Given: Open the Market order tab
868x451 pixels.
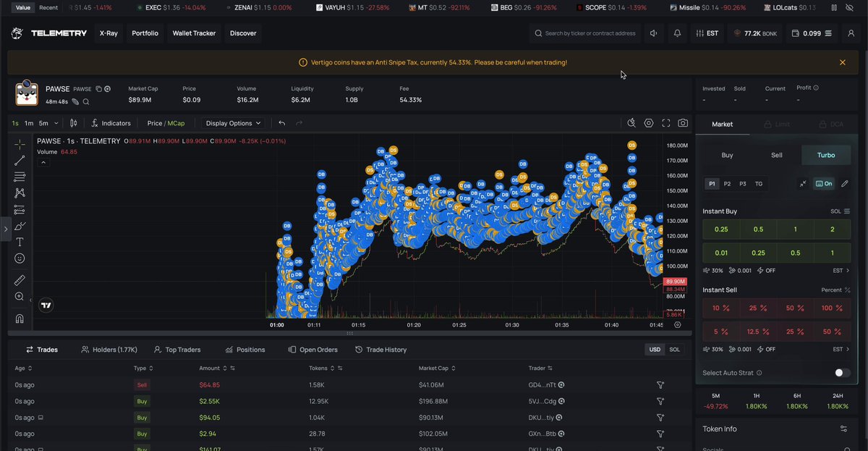Looking at the screenshot, I should pos(722,125).
